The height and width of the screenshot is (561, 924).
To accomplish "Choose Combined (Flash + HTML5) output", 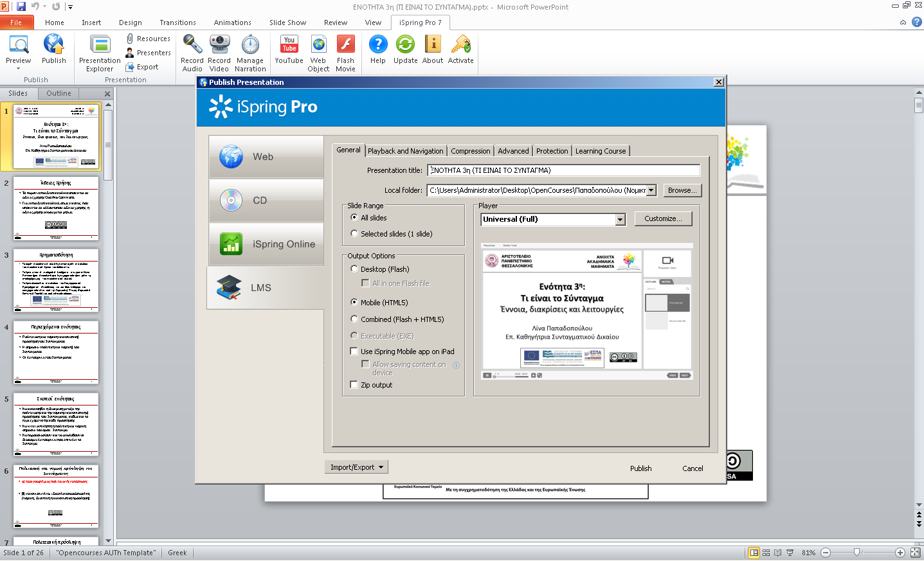I will [354, 319].
